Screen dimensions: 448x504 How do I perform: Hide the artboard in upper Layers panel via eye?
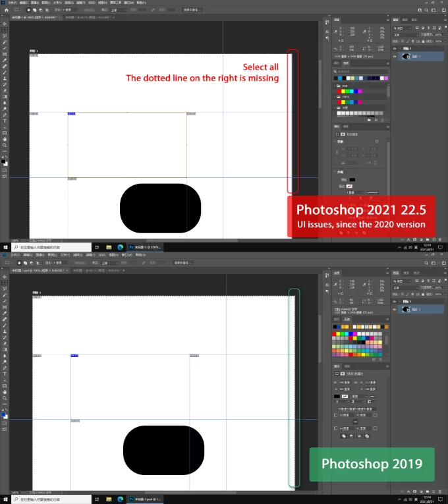[x=395, y=49]
